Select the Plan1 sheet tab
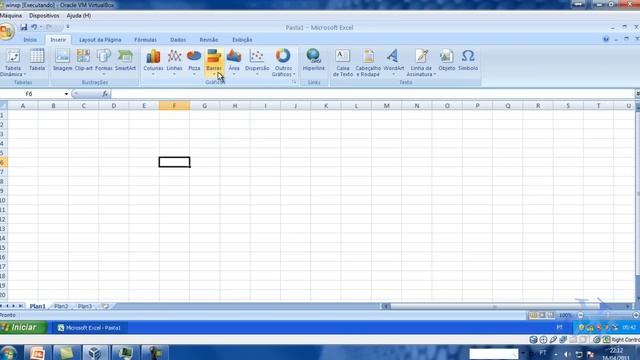 (x=38, y=306)
